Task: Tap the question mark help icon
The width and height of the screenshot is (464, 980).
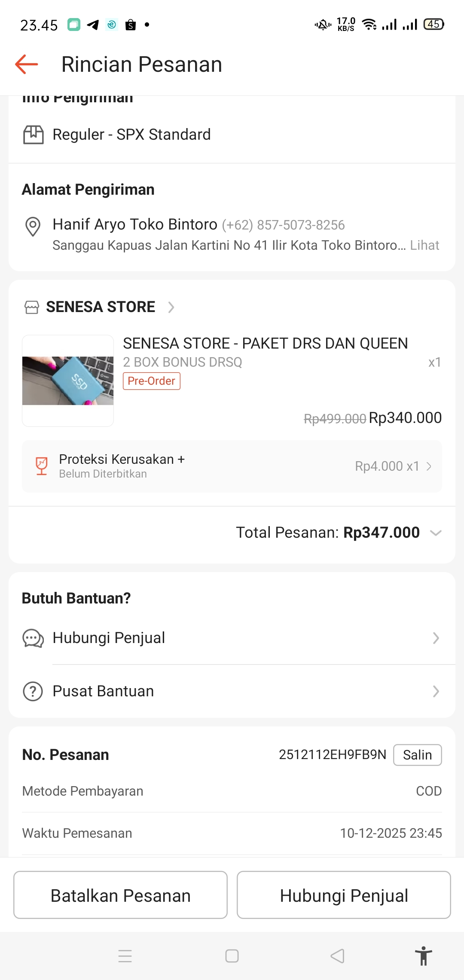Action: 33,692
